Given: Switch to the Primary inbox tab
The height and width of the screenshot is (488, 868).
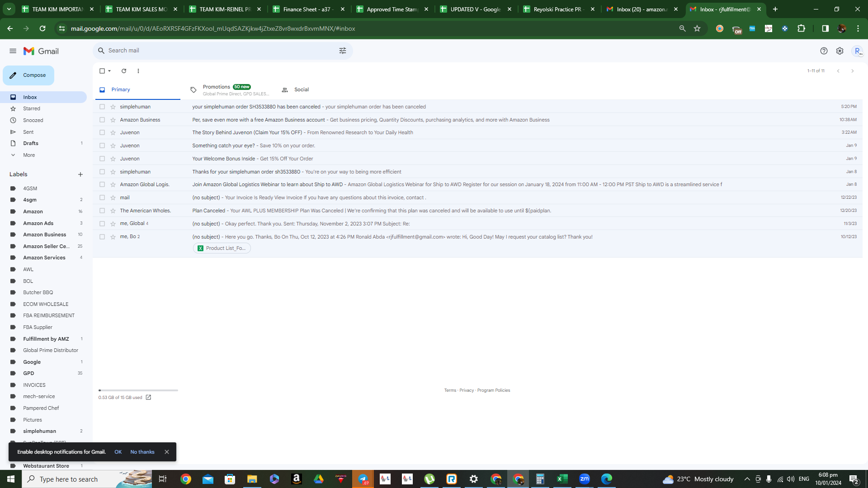Looking at the screenshot, I should pos(138,89).
